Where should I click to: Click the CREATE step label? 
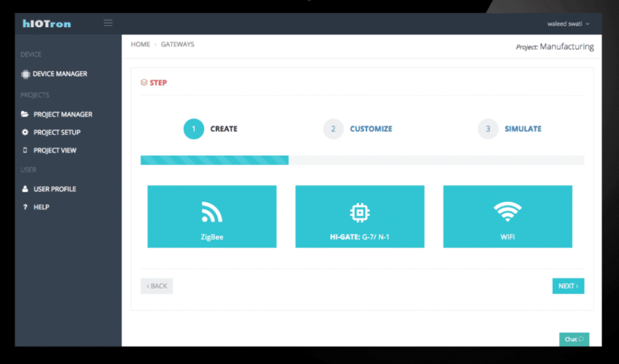tap(224, 129)
